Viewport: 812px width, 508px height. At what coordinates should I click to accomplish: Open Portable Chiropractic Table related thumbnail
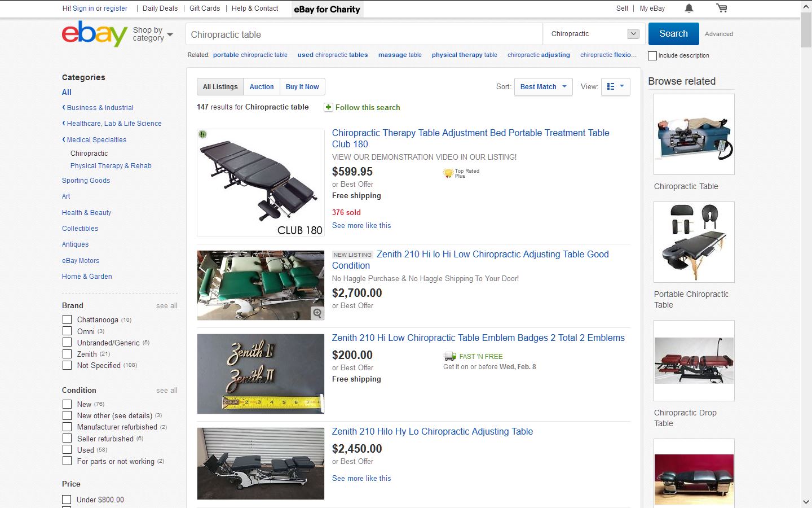pos(694,242)
